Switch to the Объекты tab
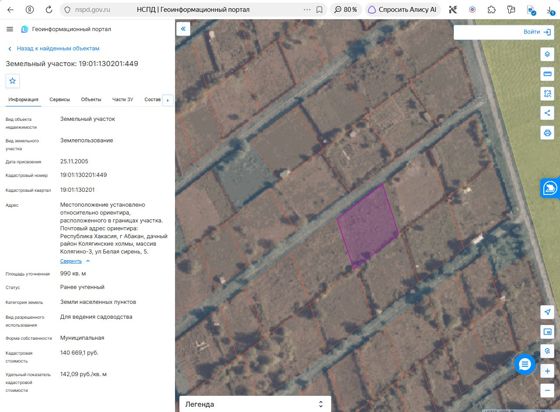Viewport: 560px width, 412px height. coord(91,99)
